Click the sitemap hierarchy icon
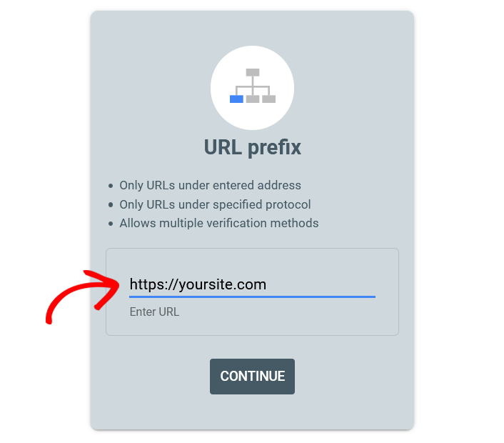Screen dimensions: 504x443 [253, 86]
